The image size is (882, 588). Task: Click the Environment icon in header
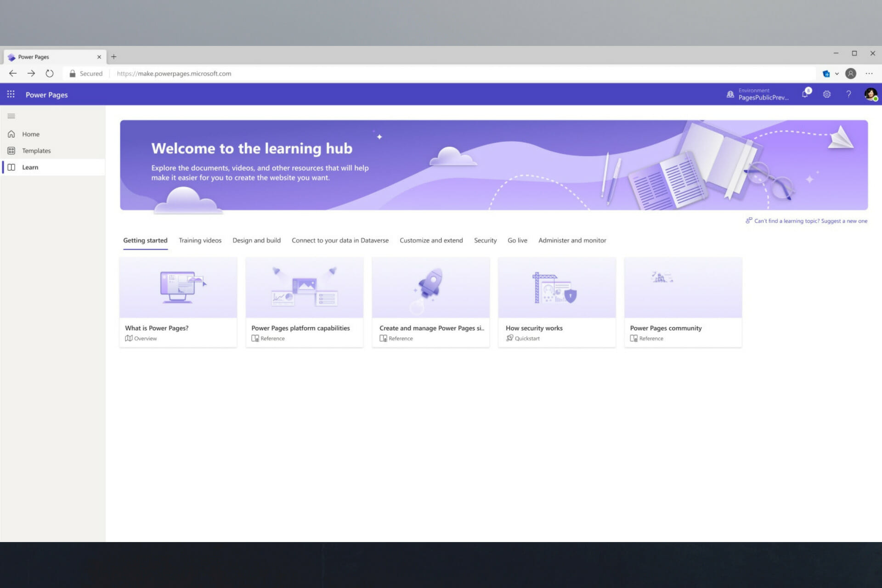(730, 94)
